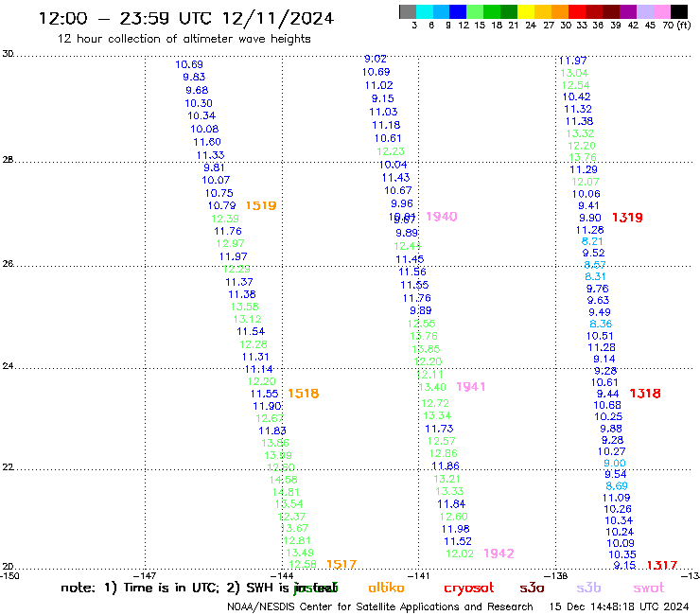The height and width of the screenshot is (615, 700).
Task: Select the swot legend entry
Action: [x=649, y=588]
